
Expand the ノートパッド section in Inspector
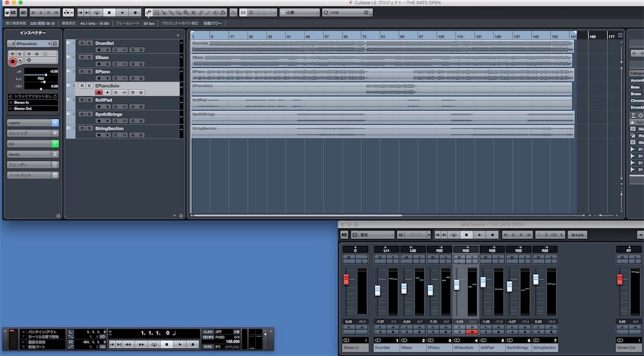(33, 175)
